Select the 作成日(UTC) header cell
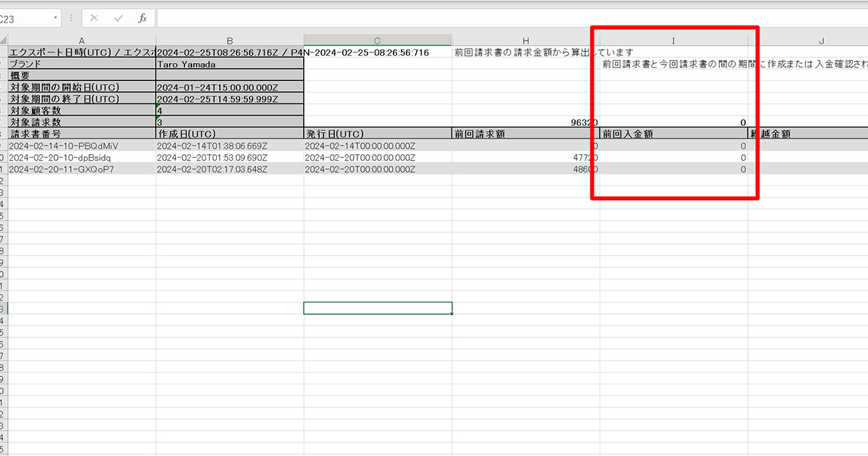Image resolution: width=868 pixels, height=456 pixels. tap(230, 134)
